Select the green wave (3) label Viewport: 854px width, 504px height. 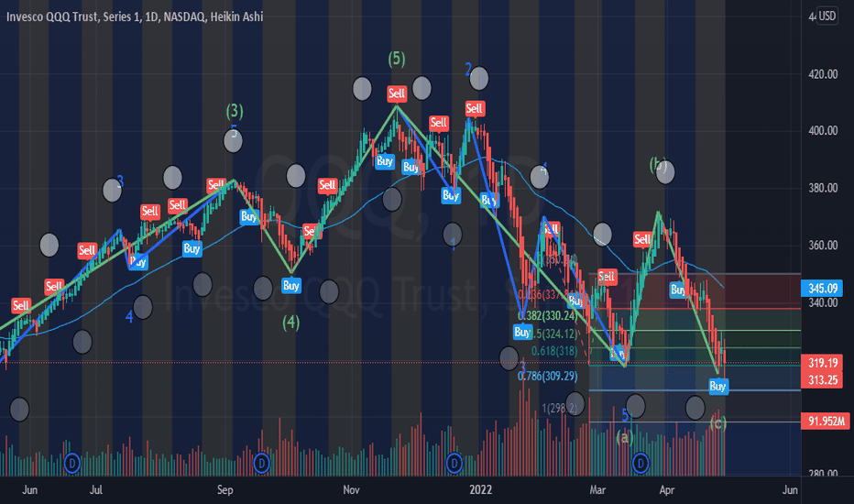point(235,111)
